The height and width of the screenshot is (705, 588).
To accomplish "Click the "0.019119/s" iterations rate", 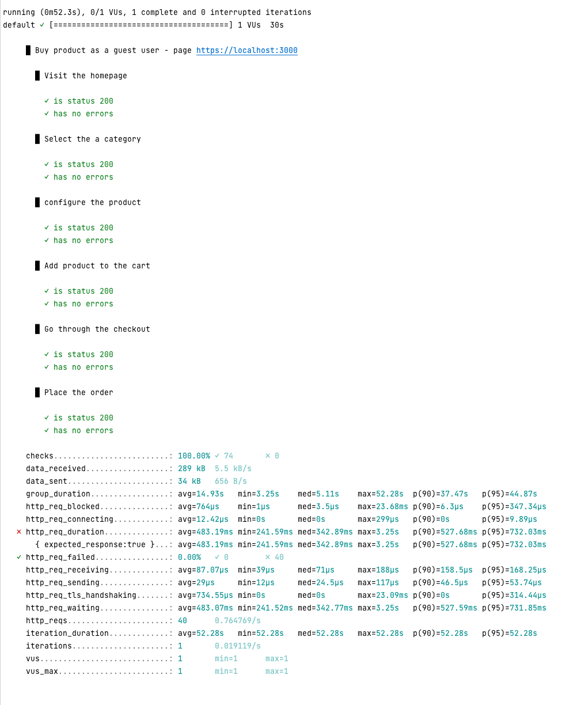I will [x=237, y=646].
